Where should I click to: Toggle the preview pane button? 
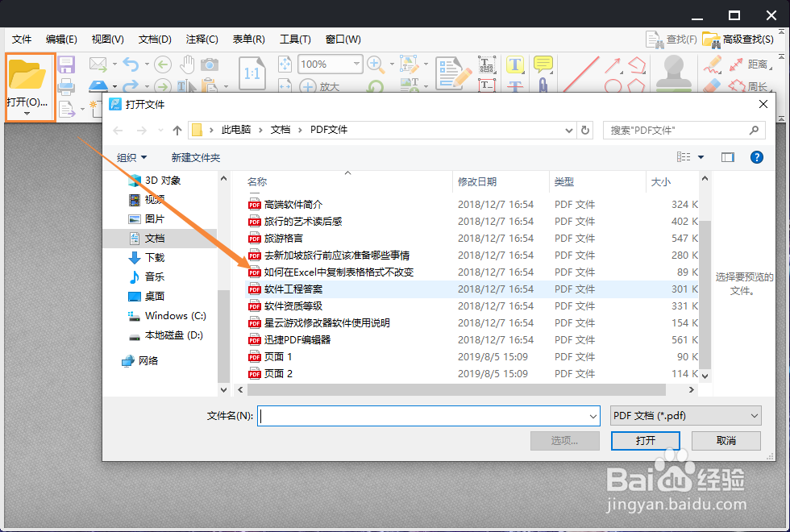pos(728,157)
